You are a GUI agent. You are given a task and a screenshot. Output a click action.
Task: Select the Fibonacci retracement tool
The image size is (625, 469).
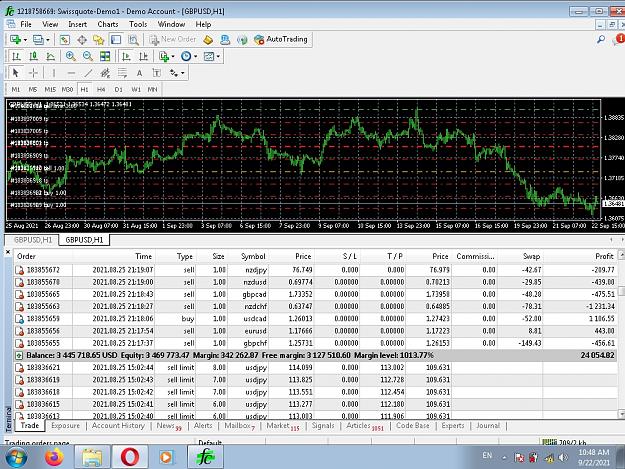coord(122,73)
